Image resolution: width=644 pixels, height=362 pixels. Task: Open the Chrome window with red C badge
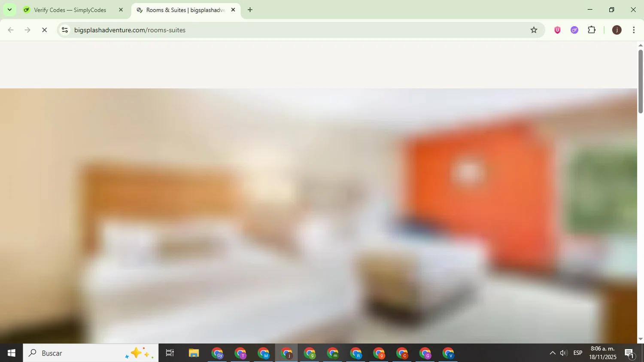pyautogui.click(x=402, y=353)
